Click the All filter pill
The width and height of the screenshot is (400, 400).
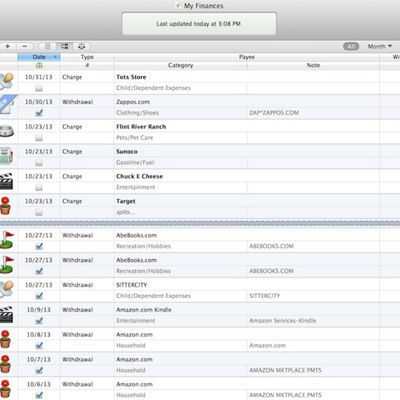(x=351, y=46)
